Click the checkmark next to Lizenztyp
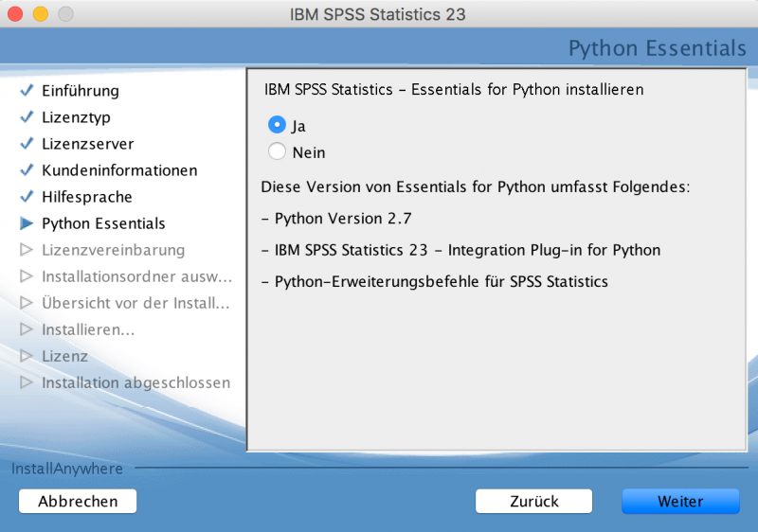The image size is (758, 532). [x=27, y=116]
